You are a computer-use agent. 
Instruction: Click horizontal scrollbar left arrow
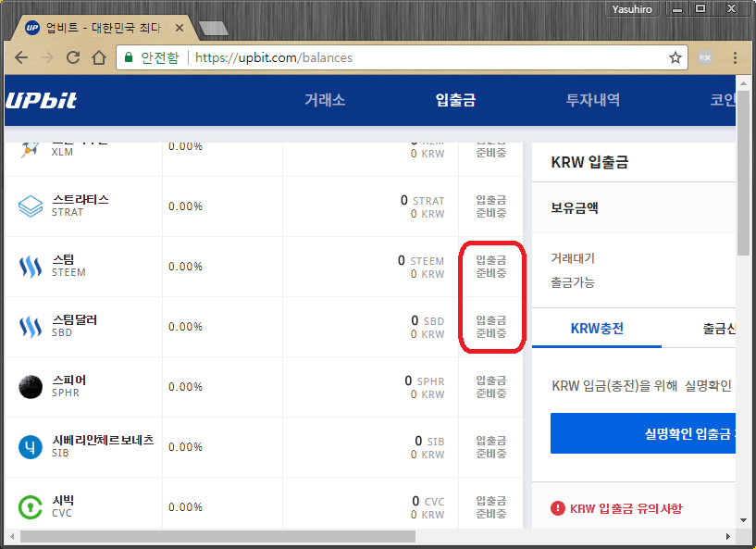pyautogui.click(x=12, y=536)
